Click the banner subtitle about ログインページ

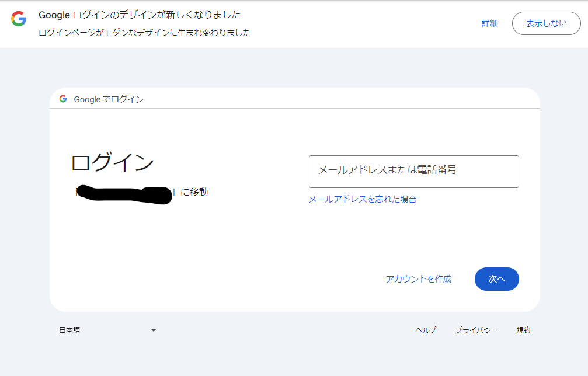pos(145,33)
